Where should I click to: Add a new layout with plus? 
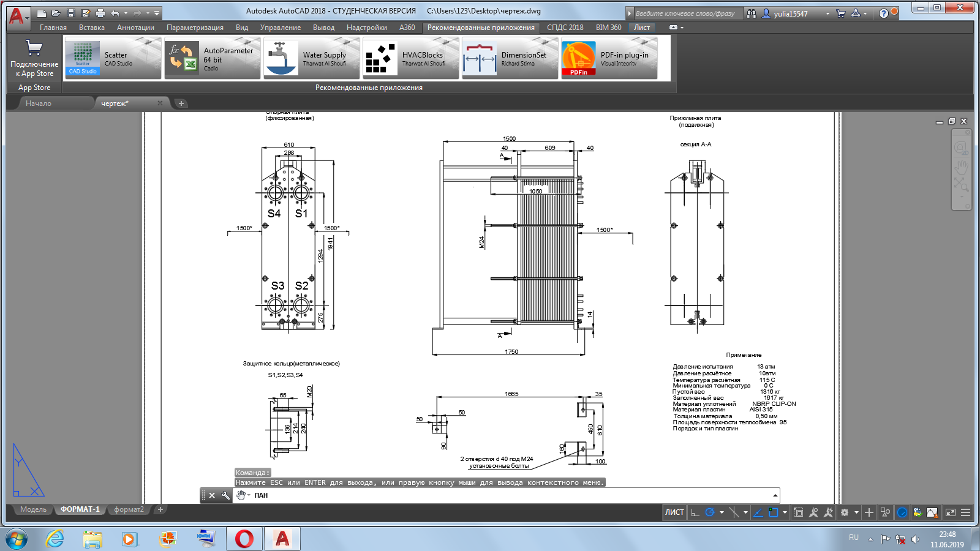[x=160, y=509]
